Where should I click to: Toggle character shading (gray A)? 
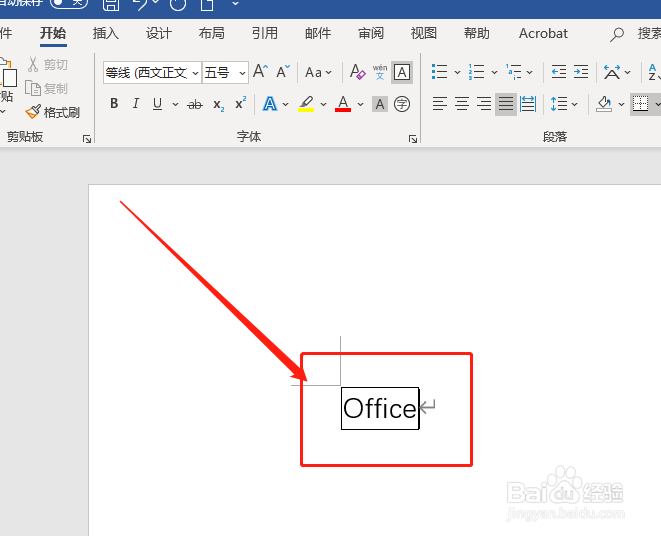[380, 104]
